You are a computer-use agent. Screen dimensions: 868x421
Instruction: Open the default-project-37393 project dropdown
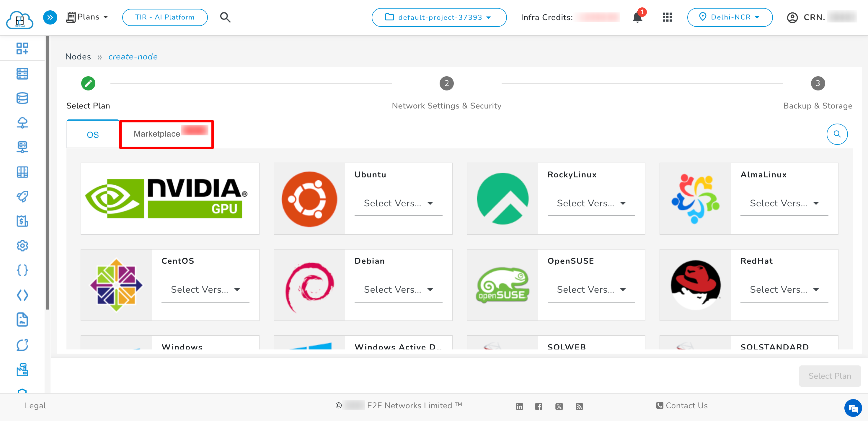(439, 17)
